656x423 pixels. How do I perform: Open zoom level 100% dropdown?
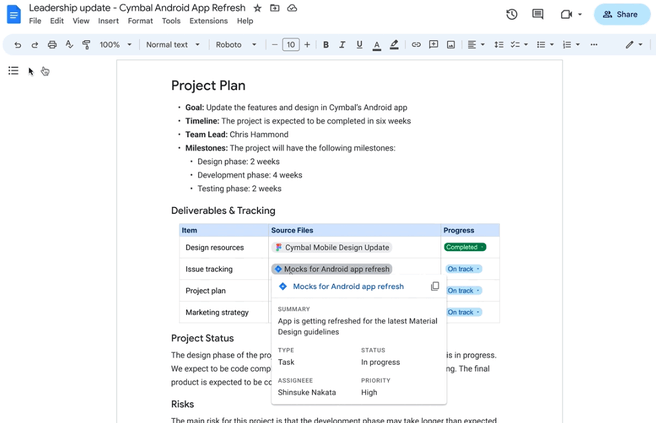pyautogui.click(x=115, y=45)
